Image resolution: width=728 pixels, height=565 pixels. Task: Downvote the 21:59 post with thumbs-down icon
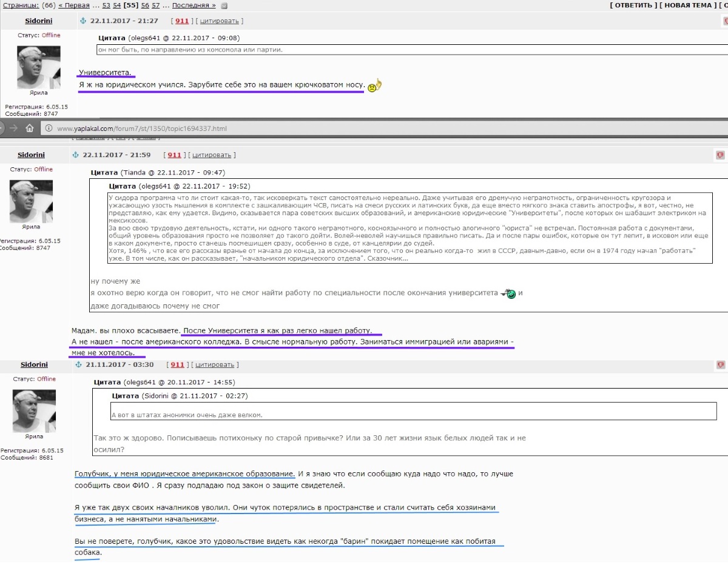(720, 156)
